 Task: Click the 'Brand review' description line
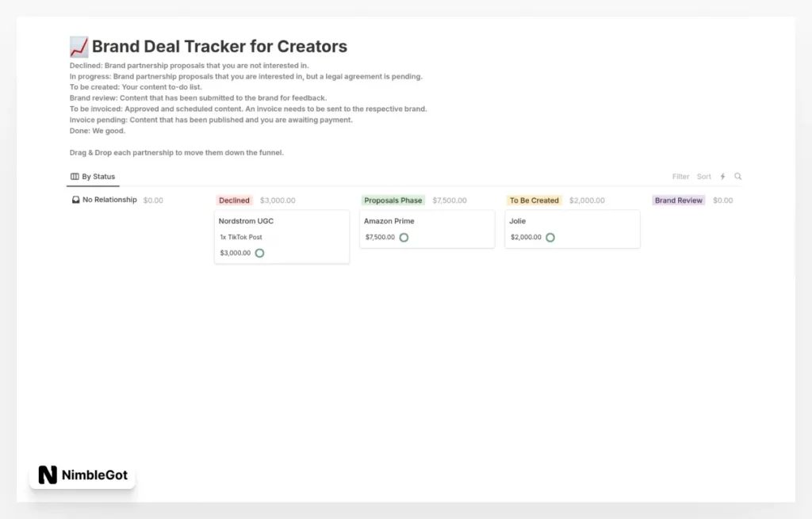click(197, 98)
